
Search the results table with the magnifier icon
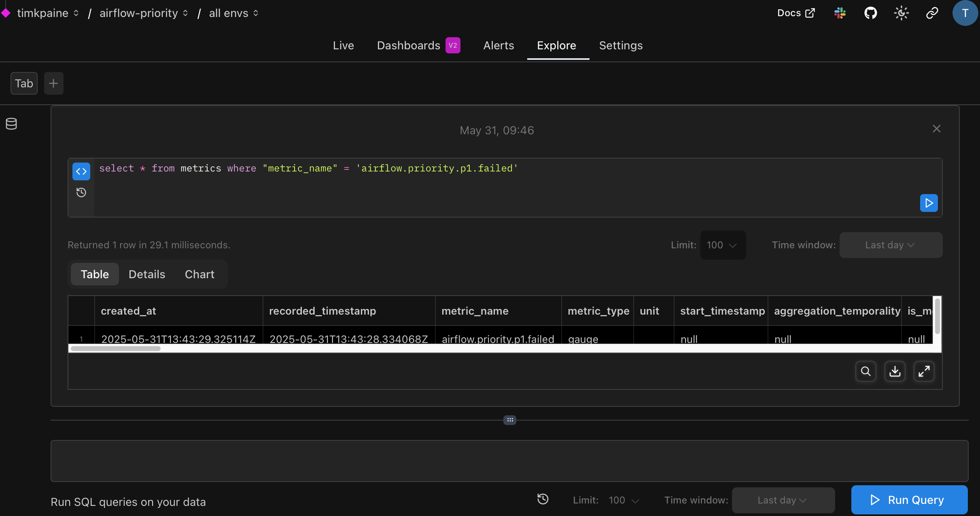tap(865, 371)
